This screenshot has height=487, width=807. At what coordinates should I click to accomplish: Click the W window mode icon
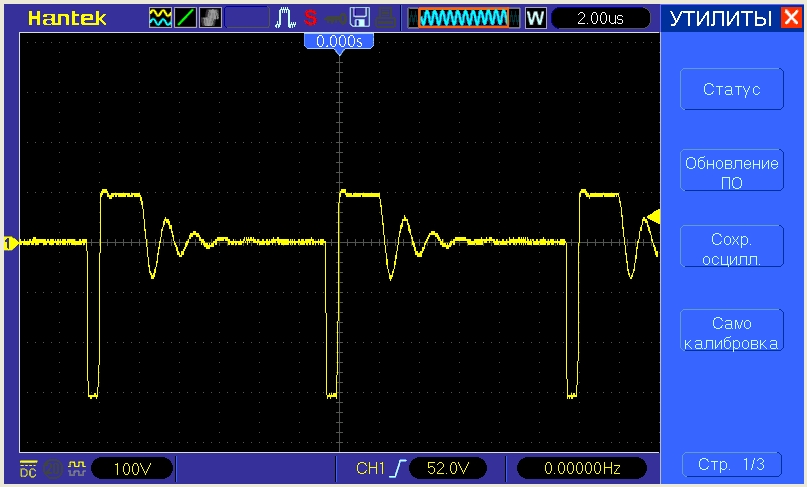536,17
